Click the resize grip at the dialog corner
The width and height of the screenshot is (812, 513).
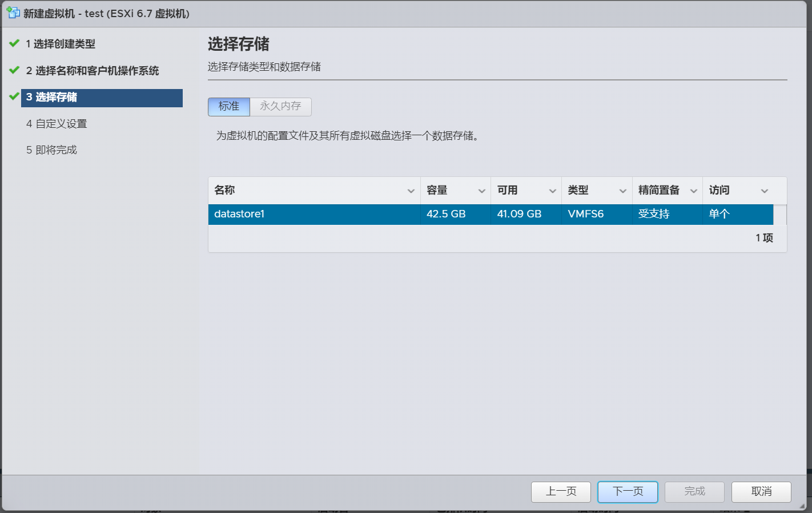[802, 506]
